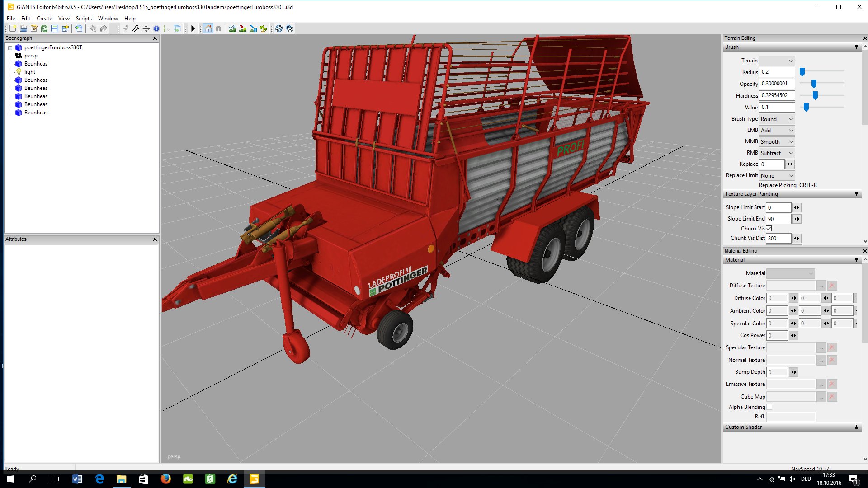The width and height of the screenshot is (868, 488).
Task: Click the Save floppy disk icon
Action: click(55, 28)
